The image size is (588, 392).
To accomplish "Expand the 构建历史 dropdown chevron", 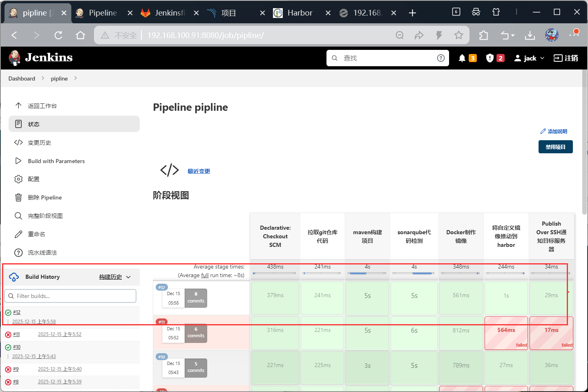I will coord(128,277).
